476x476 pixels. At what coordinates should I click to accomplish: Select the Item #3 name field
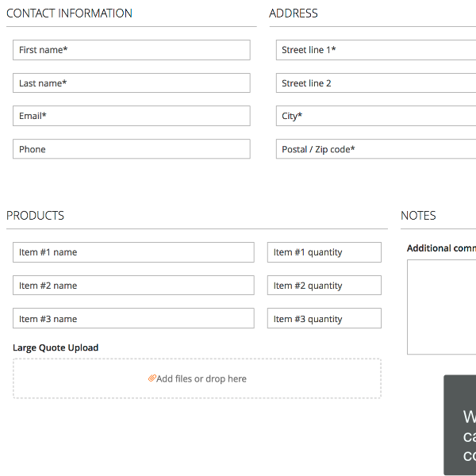pos(133,318)
